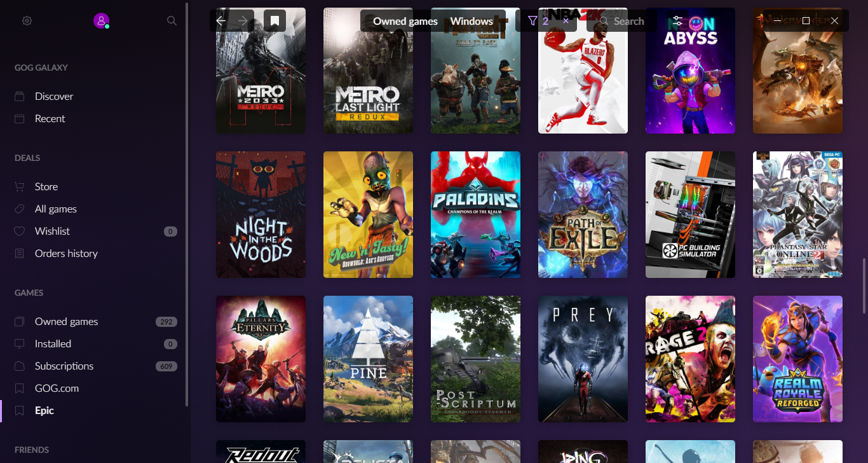Select the Mutant Year Zero cover

pyautogui.click(x=475, y=71)
